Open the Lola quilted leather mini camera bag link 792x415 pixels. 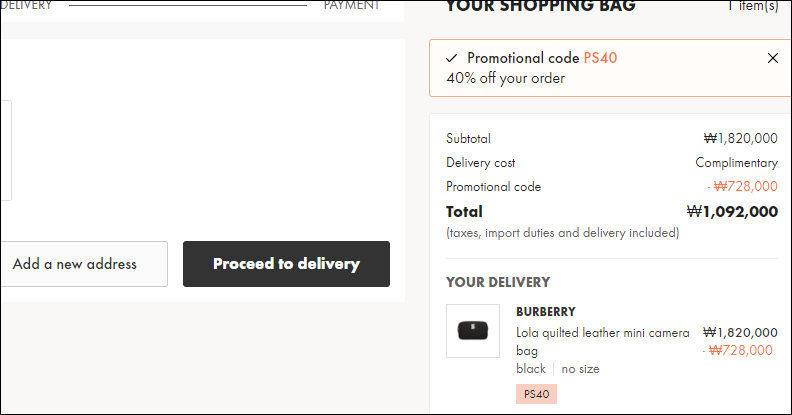pos(603,342)
